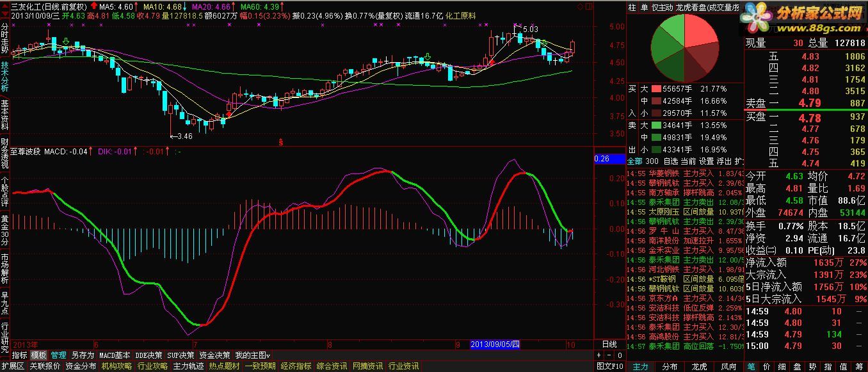Viewport: 868px width, 372px height.
Task: Open 行业资讯 bottom tab
Action: click(403, 366)
